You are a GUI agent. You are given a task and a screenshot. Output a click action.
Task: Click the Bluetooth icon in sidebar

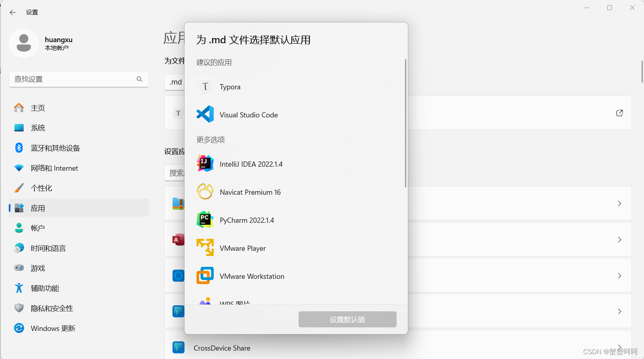point(19,148)
